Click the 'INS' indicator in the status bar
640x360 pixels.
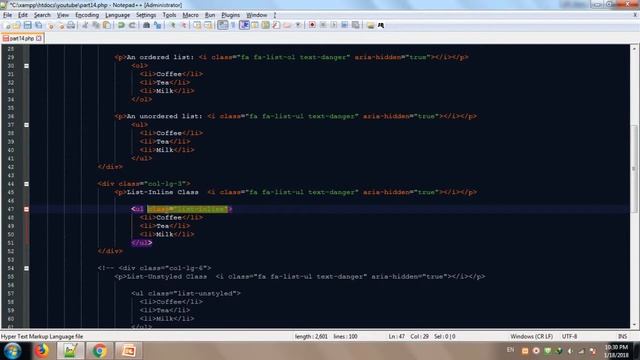[622, 336]
